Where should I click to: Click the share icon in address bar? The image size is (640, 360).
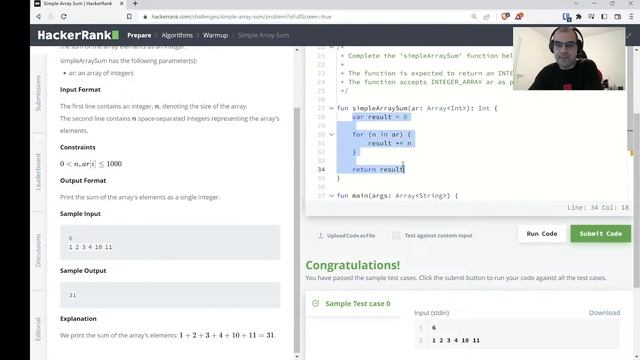click(486, 17)
